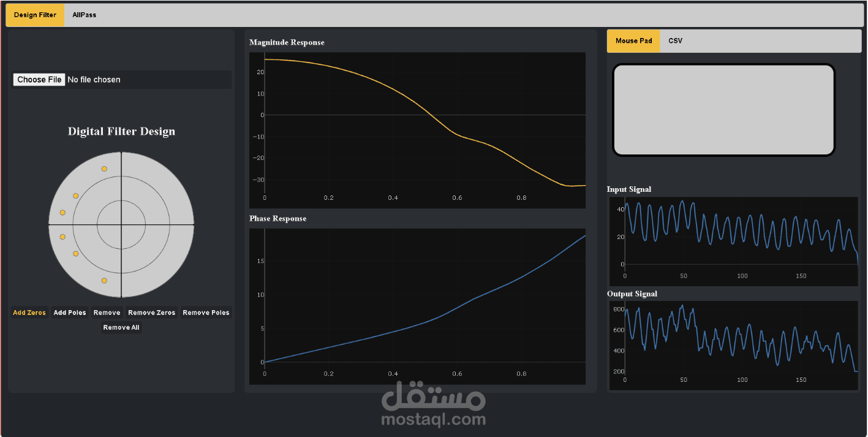Click the Digital Filter Design heading
The width and height of the screenshot is (868, 437).
pyautogui.click(x=121, y=131)
